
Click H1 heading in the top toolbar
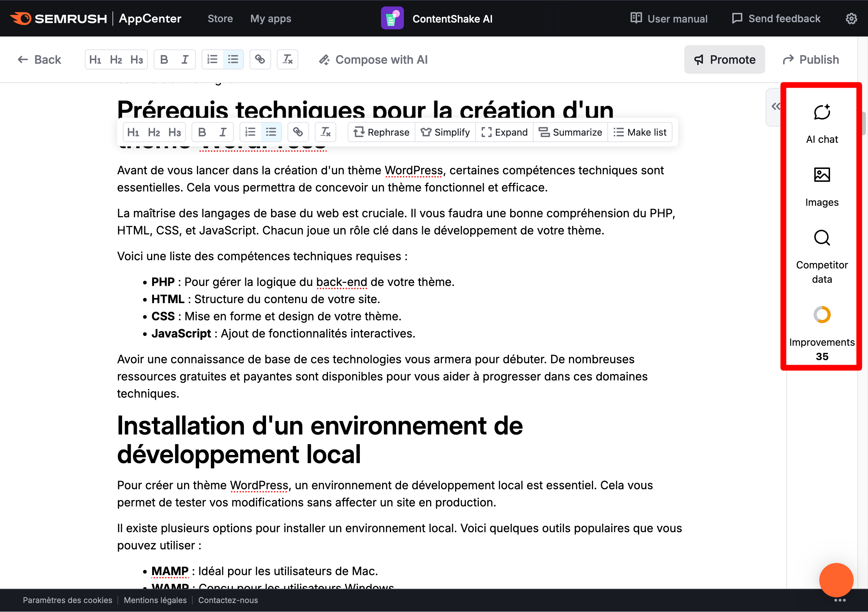[x=95, y=60]
